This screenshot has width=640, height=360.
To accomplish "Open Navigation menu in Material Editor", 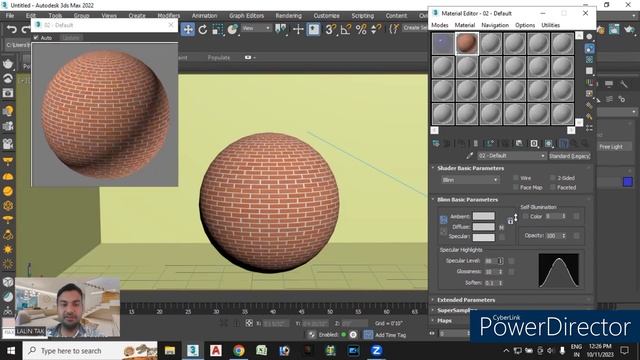I will [495, 25].
